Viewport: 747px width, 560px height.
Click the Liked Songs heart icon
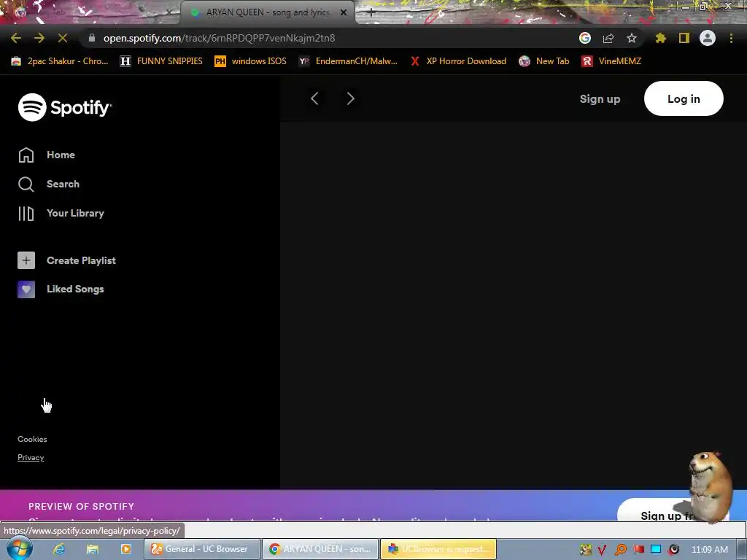tap(26, 289)
